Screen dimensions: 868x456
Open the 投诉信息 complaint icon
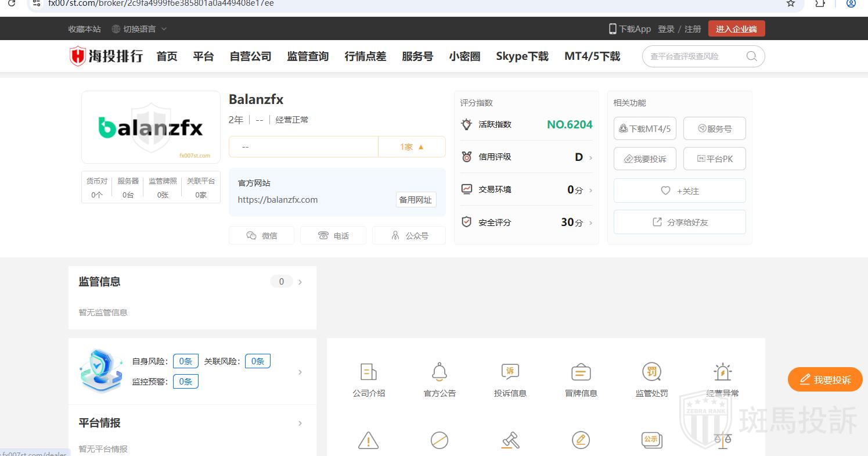510,372
